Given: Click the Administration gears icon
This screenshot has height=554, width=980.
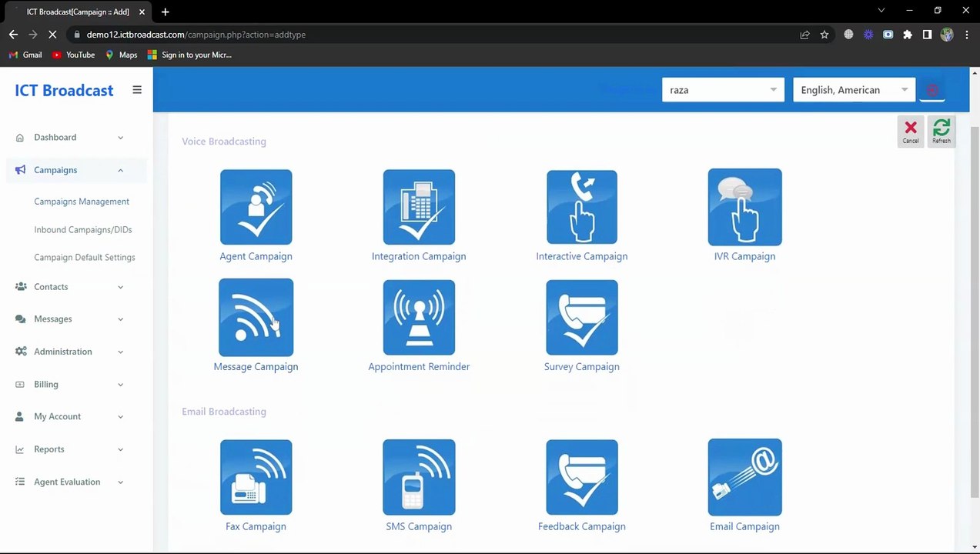Looking at the screenshot, I should click(x=21, y=352).
